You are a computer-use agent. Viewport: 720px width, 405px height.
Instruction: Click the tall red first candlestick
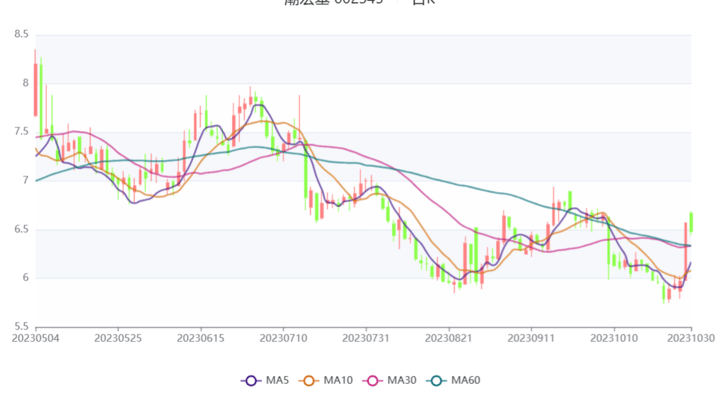[36, 90]
